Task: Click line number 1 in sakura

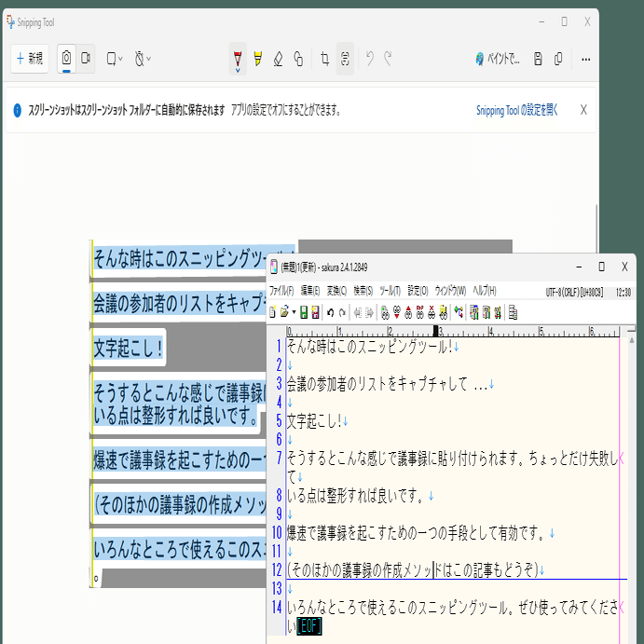Action: point(279,347)
